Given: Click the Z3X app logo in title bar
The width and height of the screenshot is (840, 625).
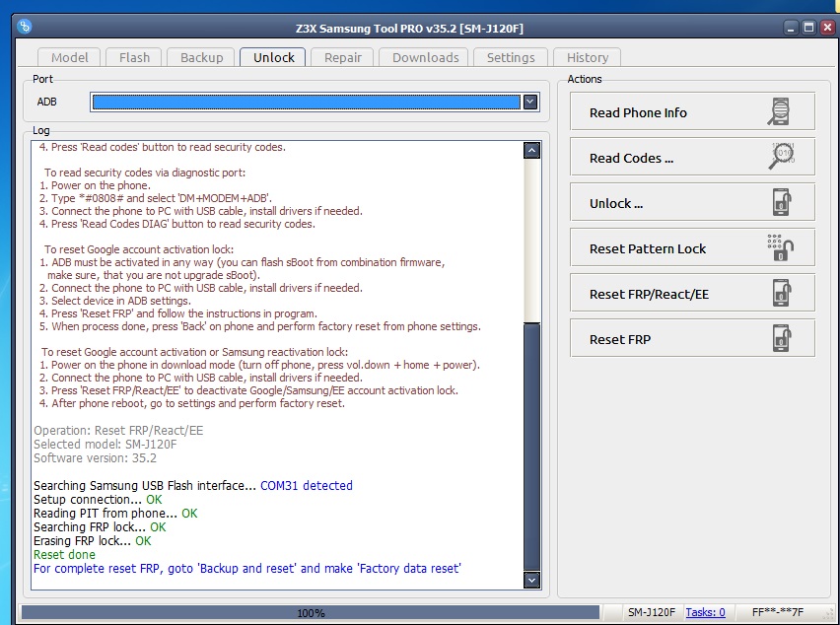Looking at the screenshot, I should tap(24, 27).
